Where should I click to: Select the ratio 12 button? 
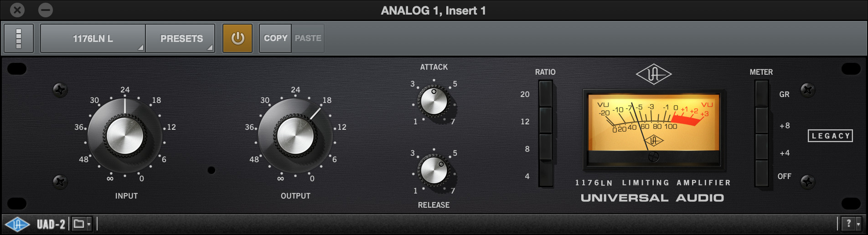546,121
